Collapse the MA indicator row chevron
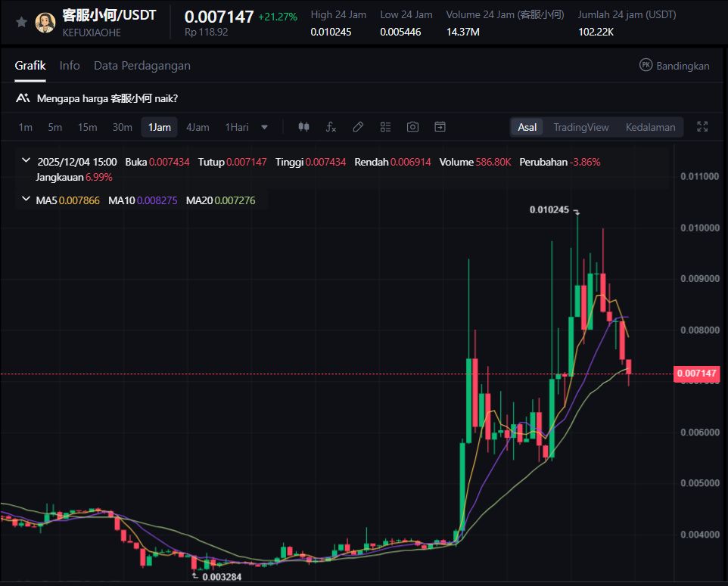The height and width of the screenshot is (586, 728). point(26,200)
